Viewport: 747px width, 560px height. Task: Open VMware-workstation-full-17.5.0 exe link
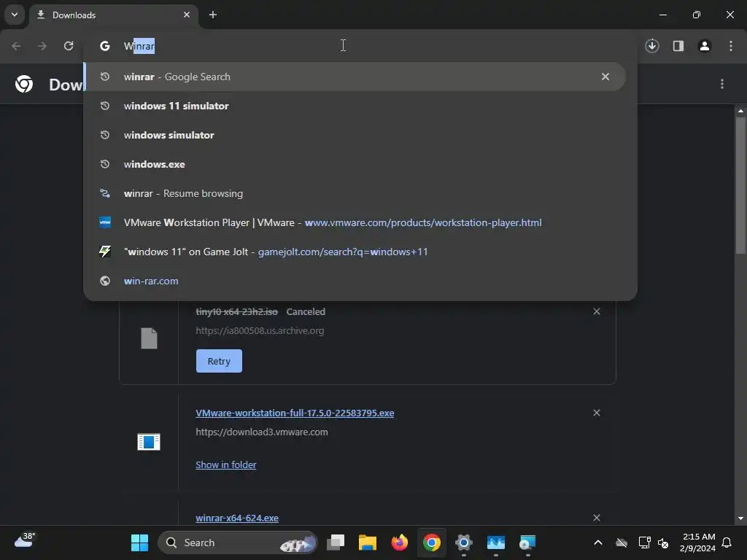[x=295, y=413]
